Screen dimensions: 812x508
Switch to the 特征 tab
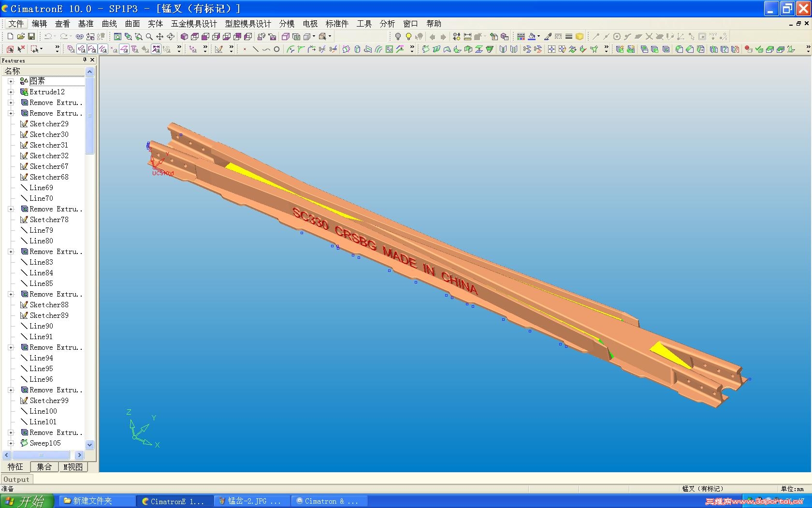(x=15, y=467)
